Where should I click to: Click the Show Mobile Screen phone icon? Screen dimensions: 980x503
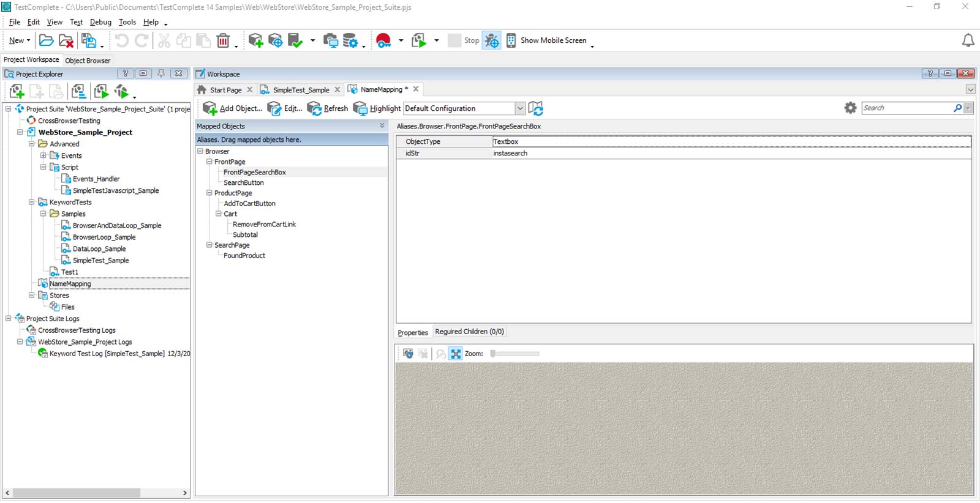(x=511, y=40)
